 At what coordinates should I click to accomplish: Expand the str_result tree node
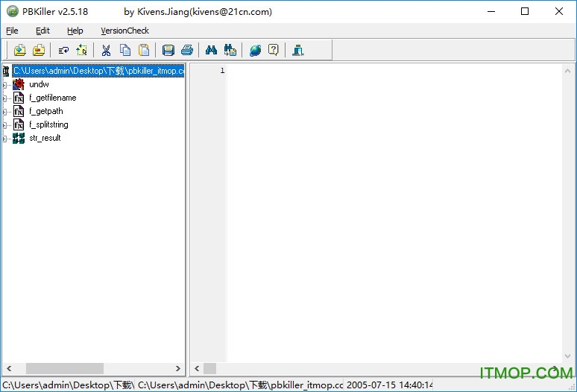pos(4,139)
